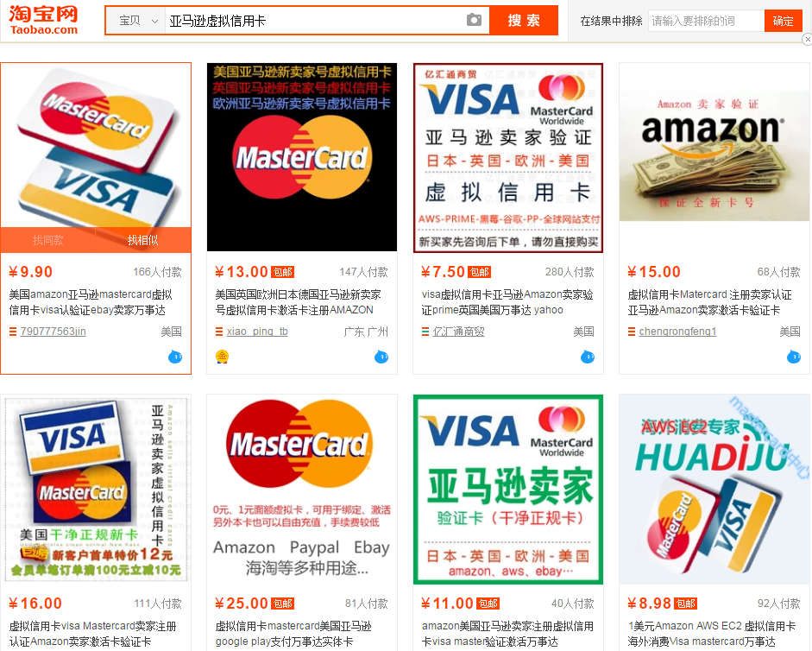Click the camera image search icon
This screenshot has height=651, width=812.
pos(474,20)
